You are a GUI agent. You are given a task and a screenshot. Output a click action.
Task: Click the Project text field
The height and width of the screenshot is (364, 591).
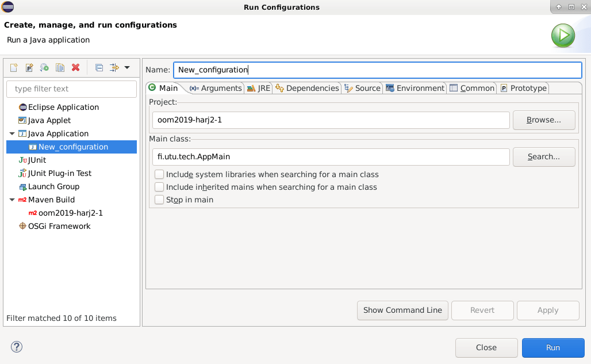point(331,120)
